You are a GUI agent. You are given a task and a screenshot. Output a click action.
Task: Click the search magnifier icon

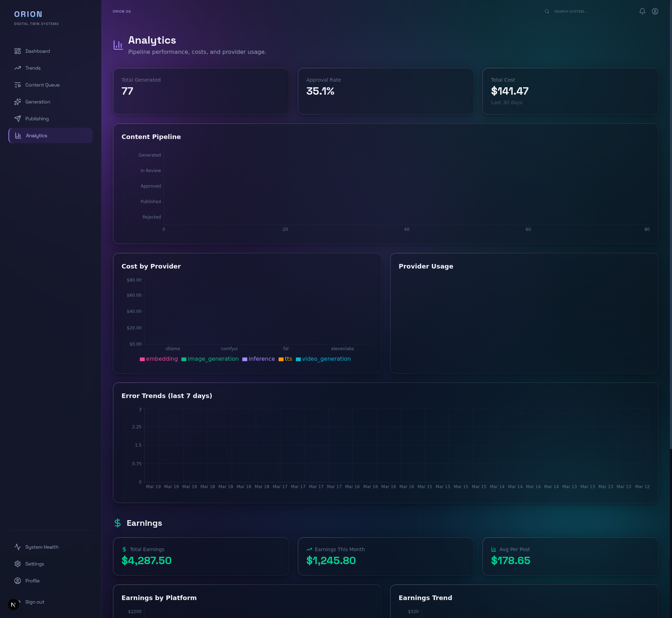[547, 11]
